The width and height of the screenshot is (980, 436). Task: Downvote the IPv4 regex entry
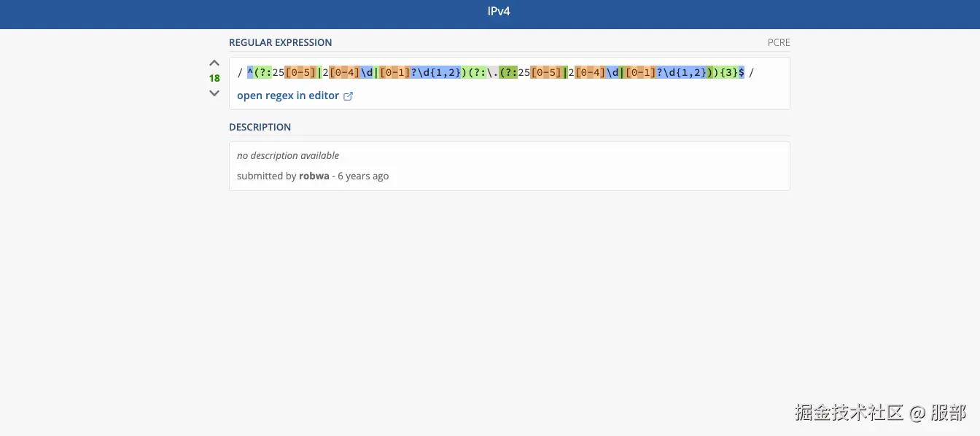(214, 93)
